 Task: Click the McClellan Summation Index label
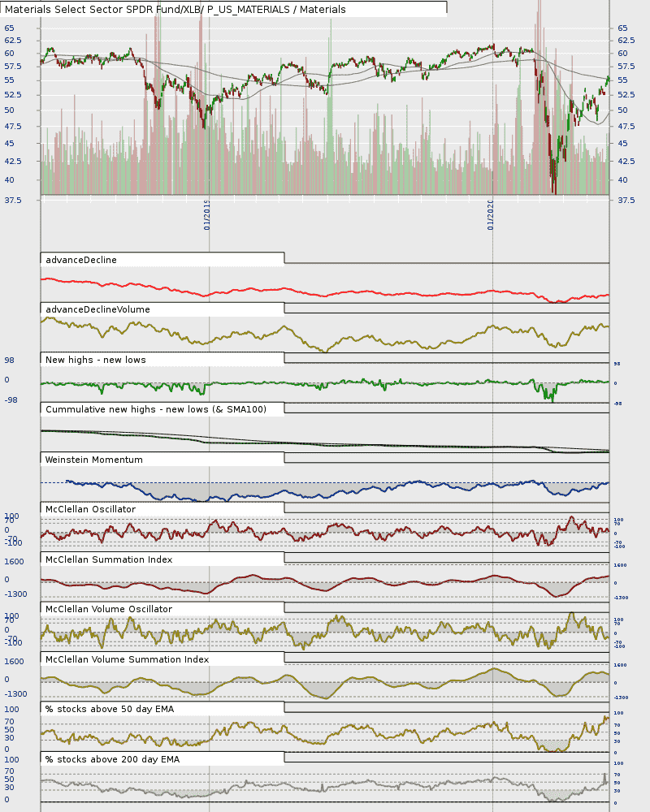[109, 559]
